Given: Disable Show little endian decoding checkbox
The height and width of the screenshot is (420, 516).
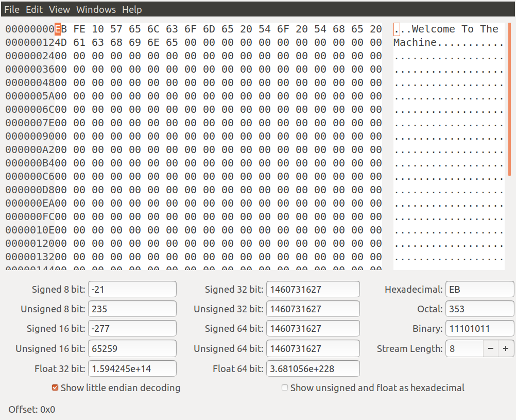Looking at the screenshot, I should [x=55, y=388].
